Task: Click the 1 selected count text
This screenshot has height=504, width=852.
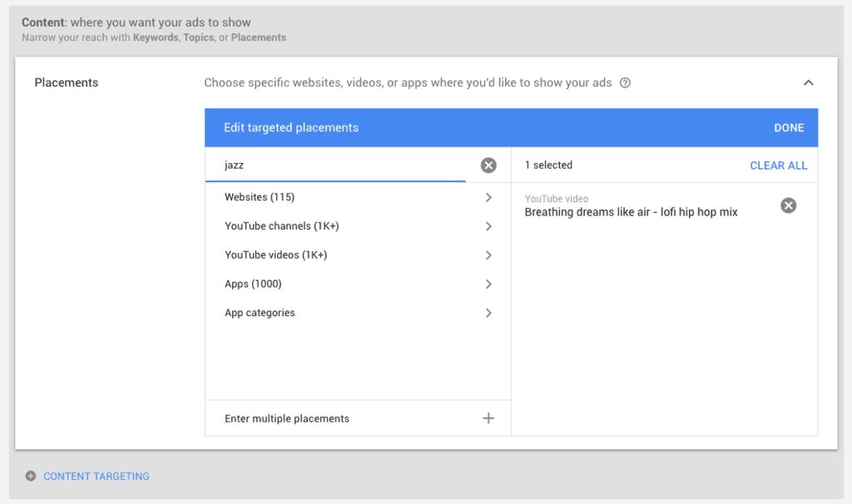Action: click(x=548, y=166)
